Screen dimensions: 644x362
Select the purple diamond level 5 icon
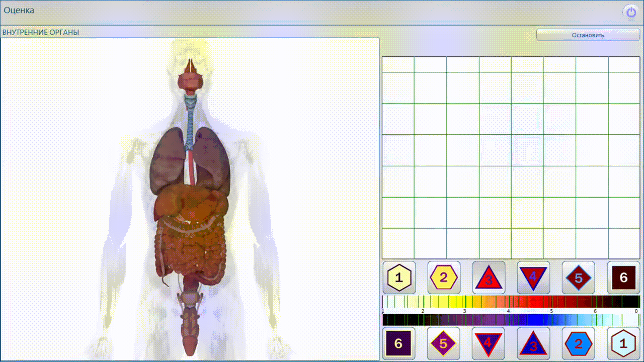(x=444, y=343)
